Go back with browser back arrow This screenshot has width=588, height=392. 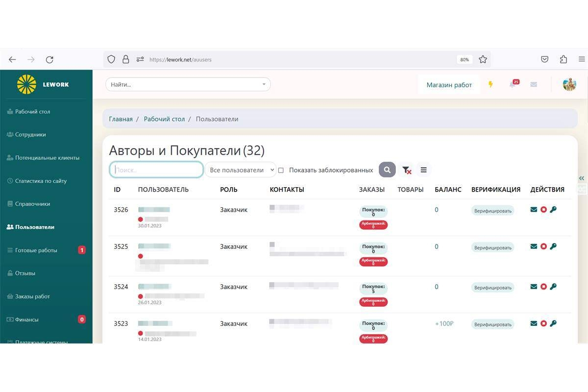click(12, 59)
